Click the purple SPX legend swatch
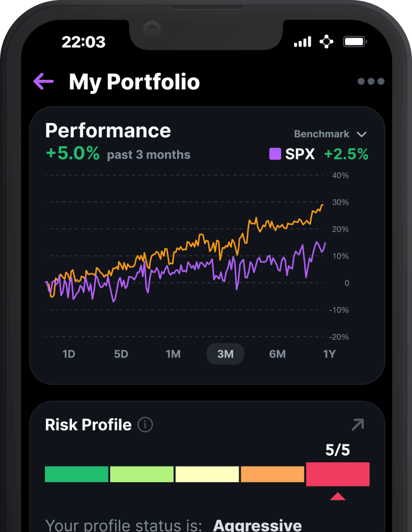Image resolution: width=412 pixels, height=532 pixels. 275,154
